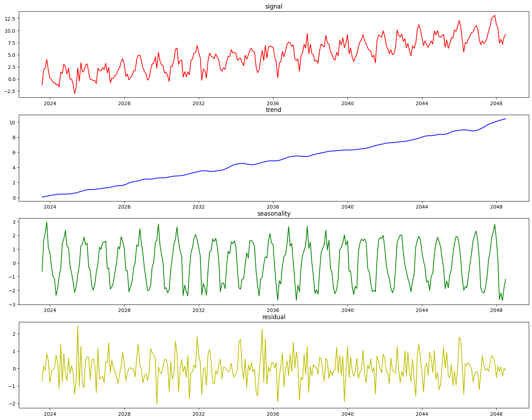
Task: Select the 1 y-axis label on residual plot
Action: tap(13, 351)
